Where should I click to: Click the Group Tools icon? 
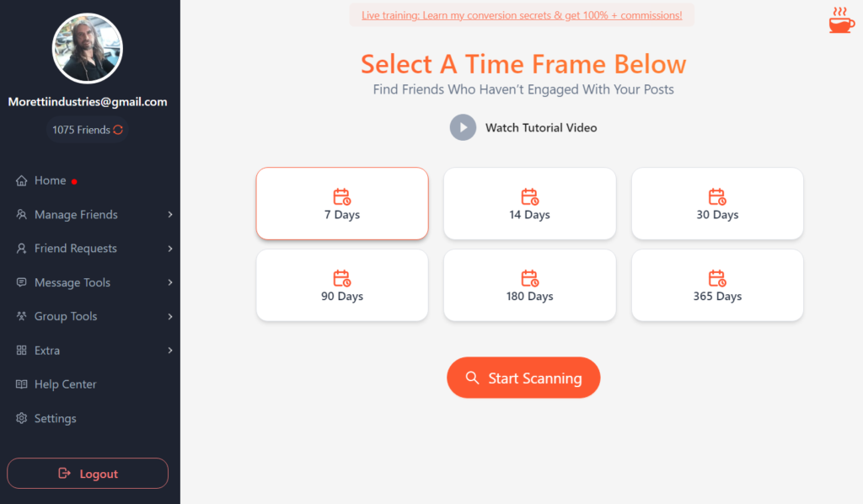click(20, 316)
